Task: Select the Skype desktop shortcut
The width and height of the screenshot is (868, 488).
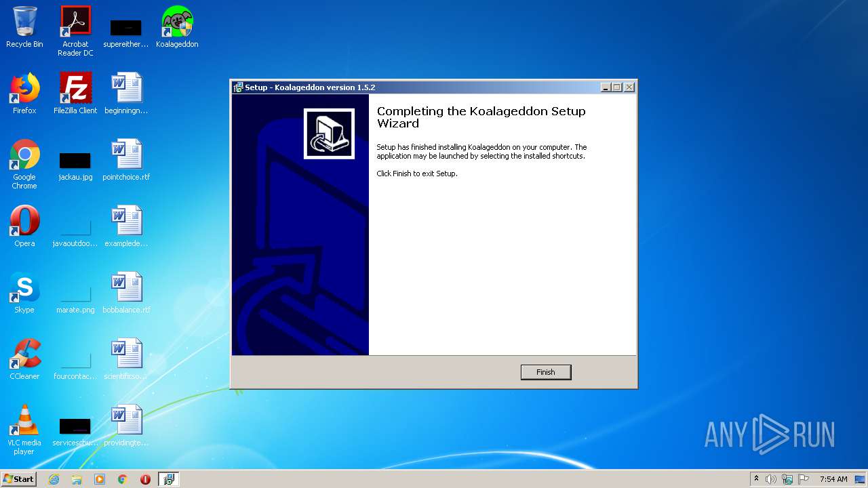Action: tap(24, 293)
